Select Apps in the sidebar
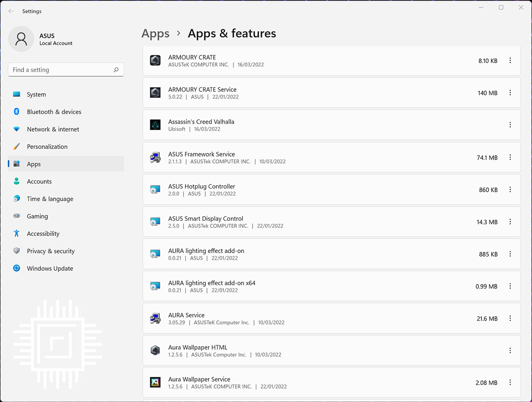The width and height of the screenshot is (532, 402). pyautogui.click(x=66, y=164)
